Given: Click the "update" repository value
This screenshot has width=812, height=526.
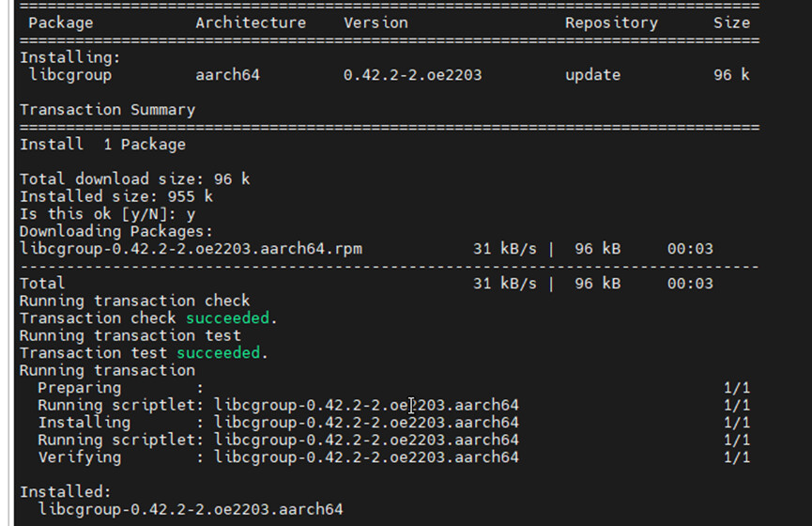Looking at the screenshot, I should [592, 74].
